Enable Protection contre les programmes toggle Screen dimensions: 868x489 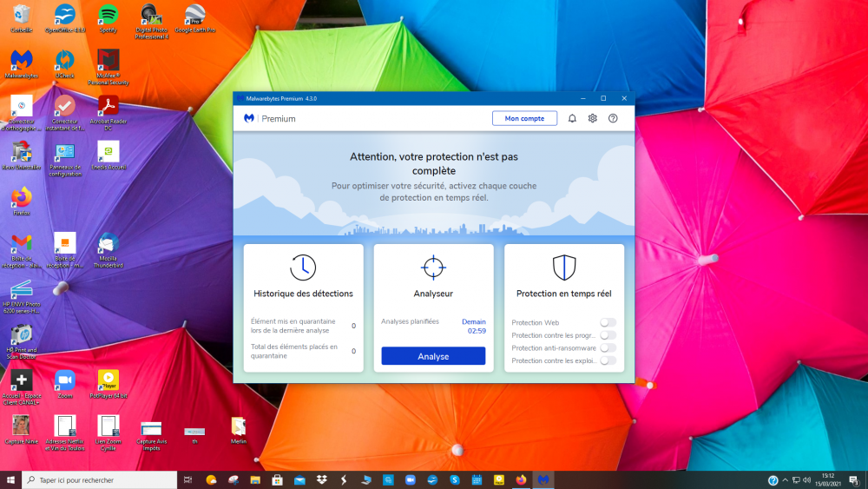[608, 335]
